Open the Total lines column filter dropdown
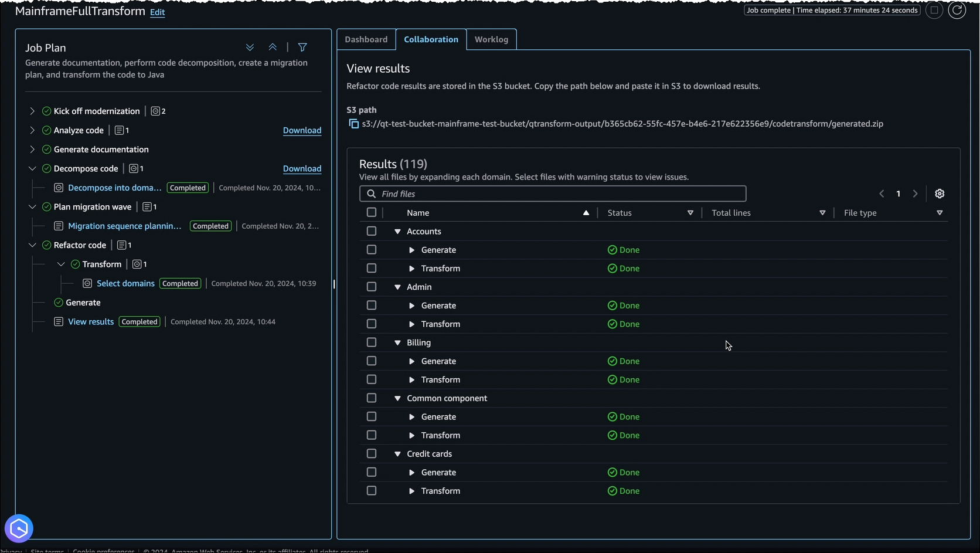The width and height of the screenshot is (980, 553). [x=822, y=213]
